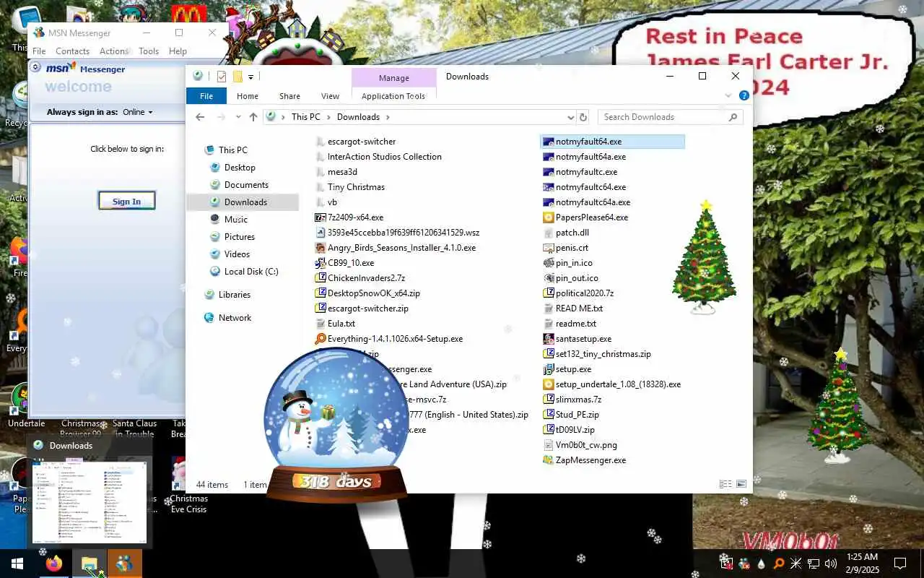
Task: Go back in Explorer navigation
Action: [200, 117]
